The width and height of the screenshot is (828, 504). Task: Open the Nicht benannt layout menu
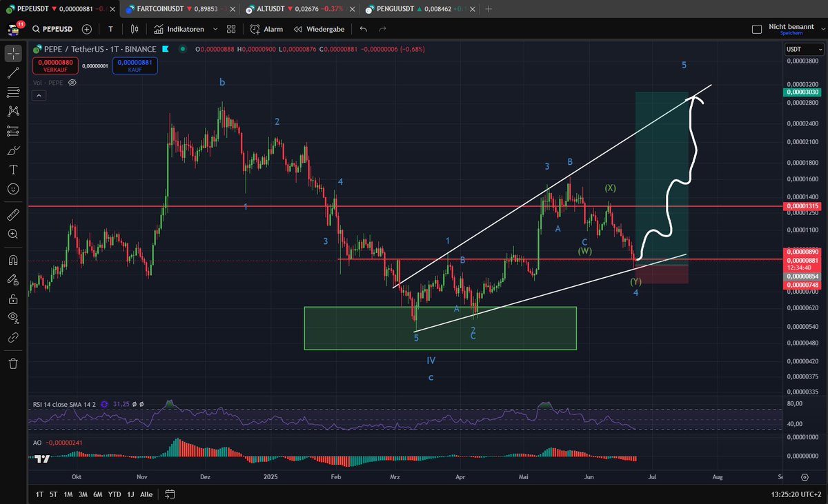pos(791,29)
